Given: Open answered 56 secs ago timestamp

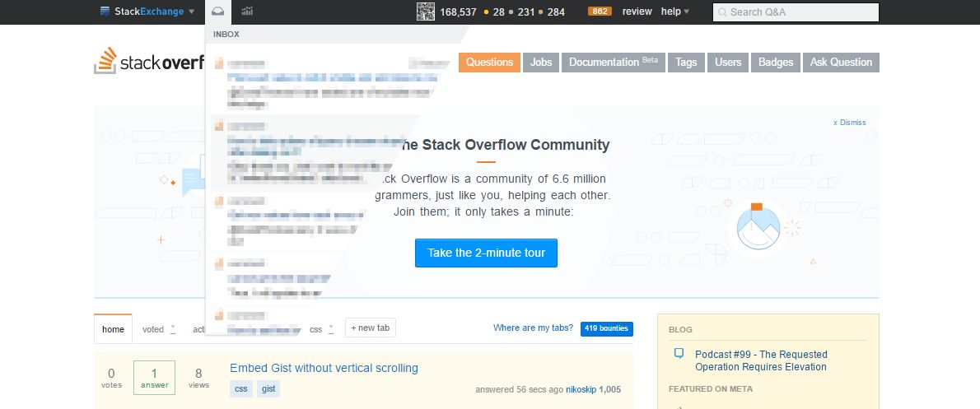Looking at the screenshot, I should 519,389.
